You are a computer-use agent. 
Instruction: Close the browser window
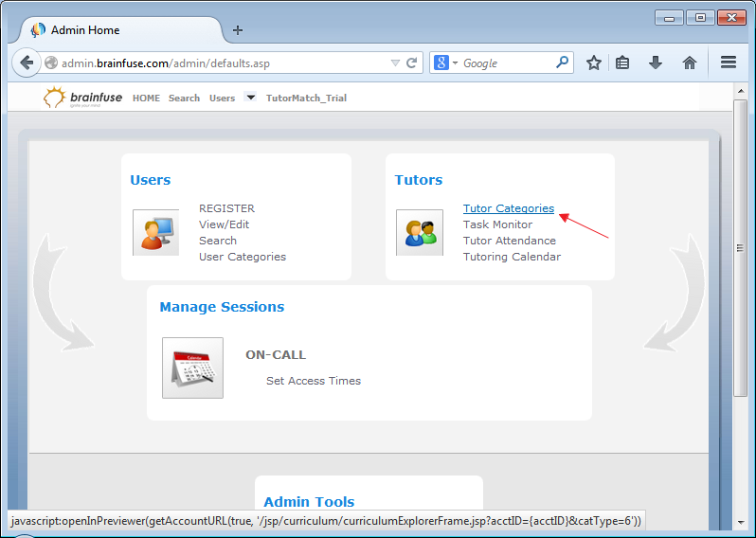coord(731,18)
